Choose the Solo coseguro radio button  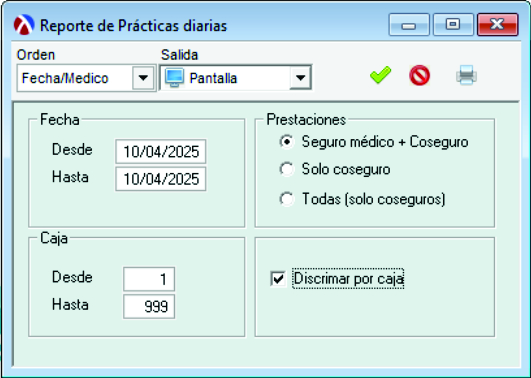tap(286, 169)
